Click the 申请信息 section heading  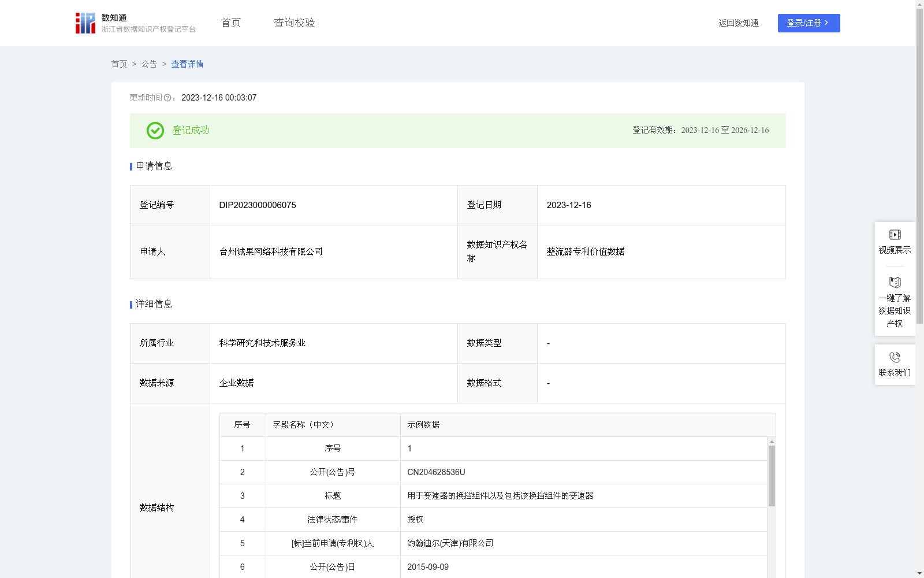coord(154,166)
